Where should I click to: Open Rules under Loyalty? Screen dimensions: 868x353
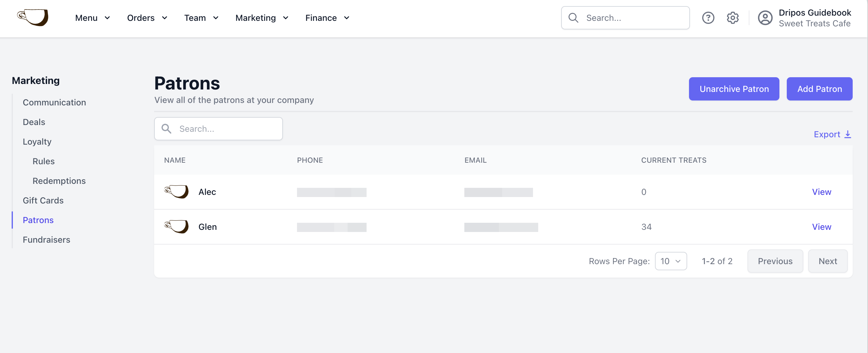pyautogui.click(x=44, y=161)
